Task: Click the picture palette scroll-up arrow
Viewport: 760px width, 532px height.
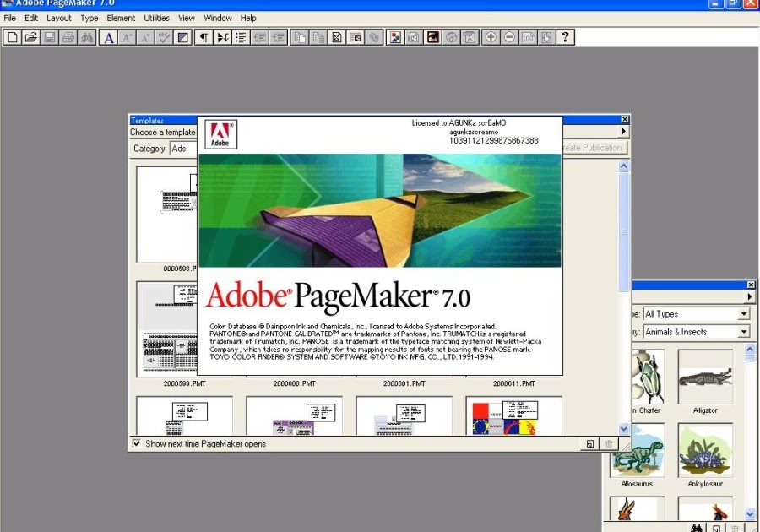Action: tap(750, 349)
